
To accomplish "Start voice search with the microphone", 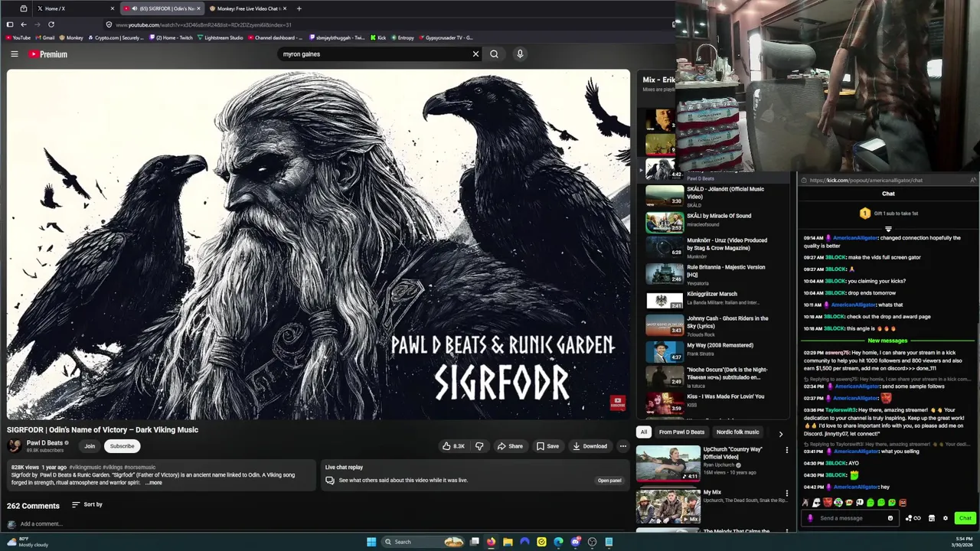I will click(x=520, y=54).
